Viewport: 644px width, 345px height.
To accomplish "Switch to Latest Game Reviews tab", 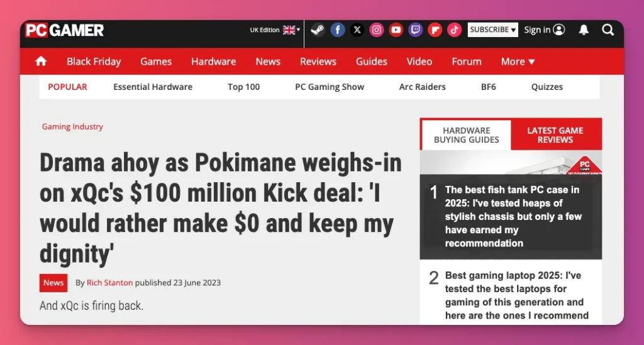I will (x=555, y=134).
